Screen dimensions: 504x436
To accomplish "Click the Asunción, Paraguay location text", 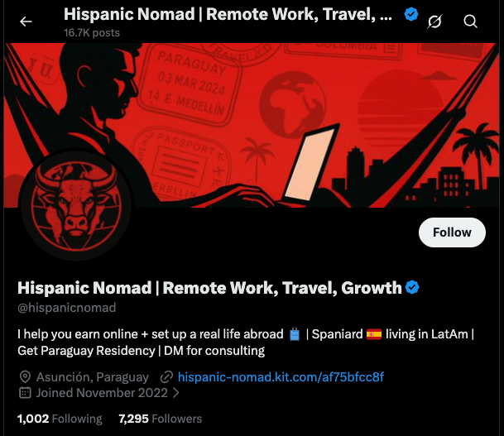I will [x=93, y=377].
